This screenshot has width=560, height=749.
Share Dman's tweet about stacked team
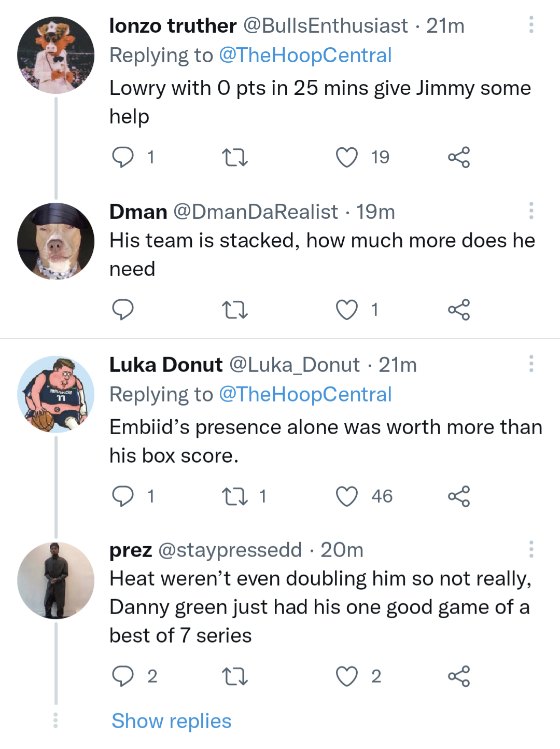(459, 310)
